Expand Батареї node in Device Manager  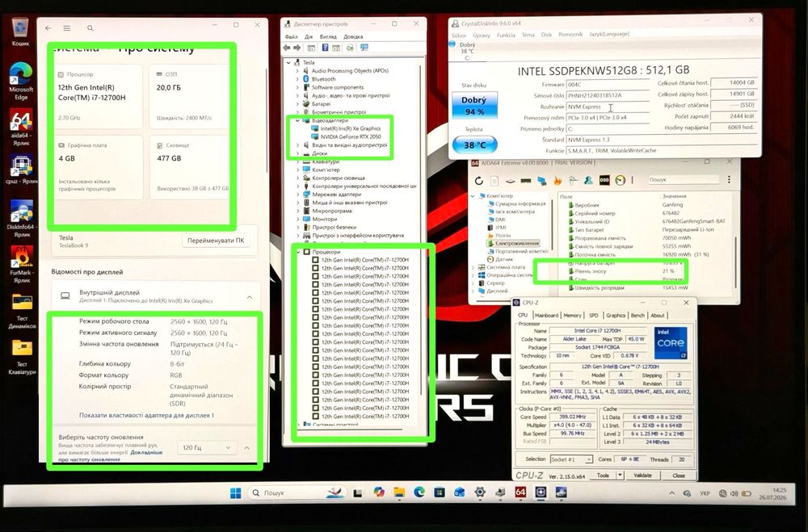coord(297,104)
